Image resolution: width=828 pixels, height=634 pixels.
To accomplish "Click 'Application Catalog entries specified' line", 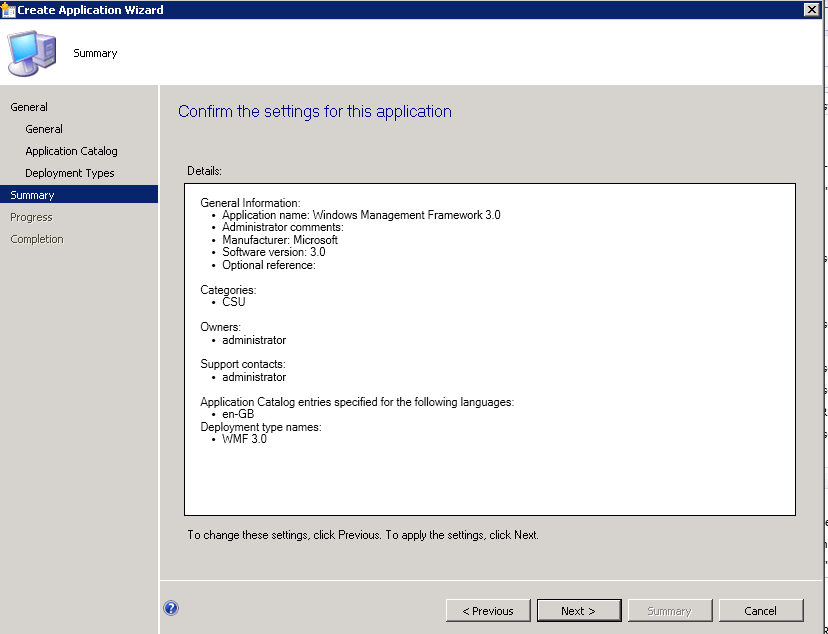I will 357,402.
